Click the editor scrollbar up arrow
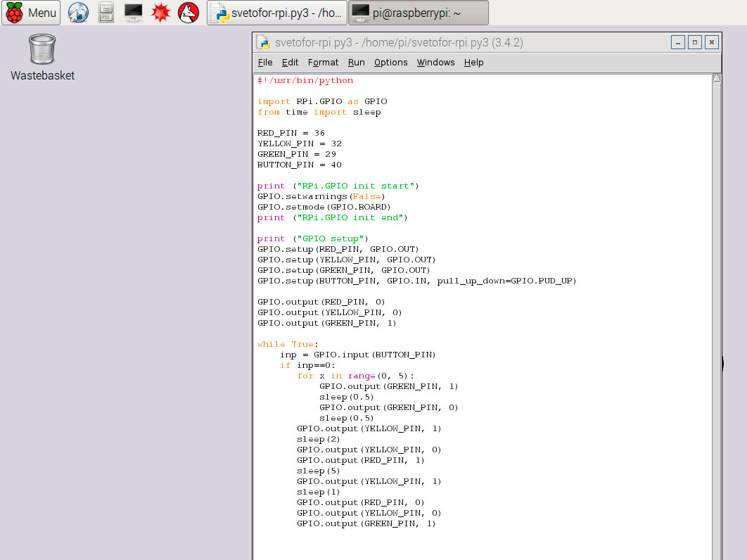Image resolution: width=747 pixels, height=560 pixels. tap(717, 78)
